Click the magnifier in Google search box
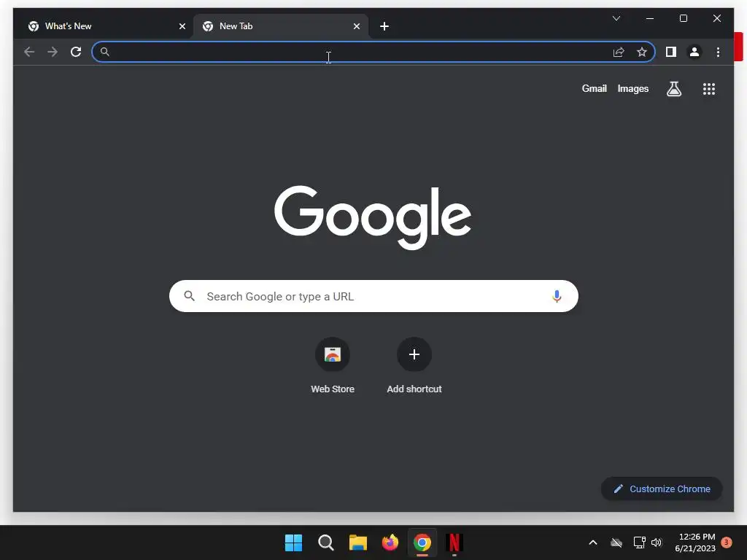 click(x=189, y=296)
